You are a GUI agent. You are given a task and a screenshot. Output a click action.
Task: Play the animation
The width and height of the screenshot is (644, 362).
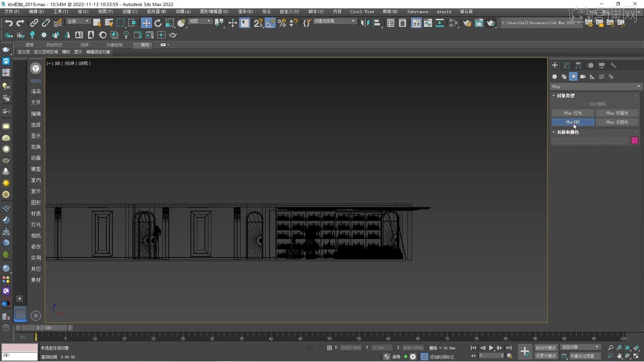point(491,348)
